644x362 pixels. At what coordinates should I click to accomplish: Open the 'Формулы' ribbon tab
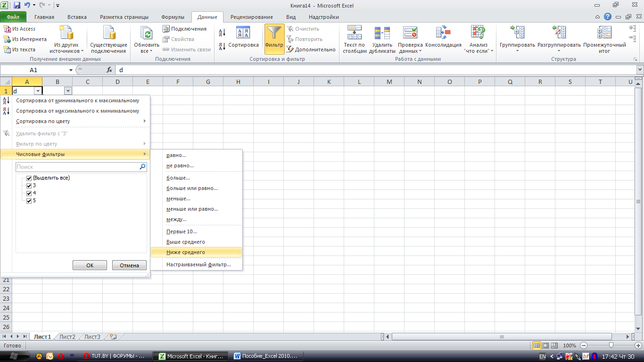pos(173,17)
